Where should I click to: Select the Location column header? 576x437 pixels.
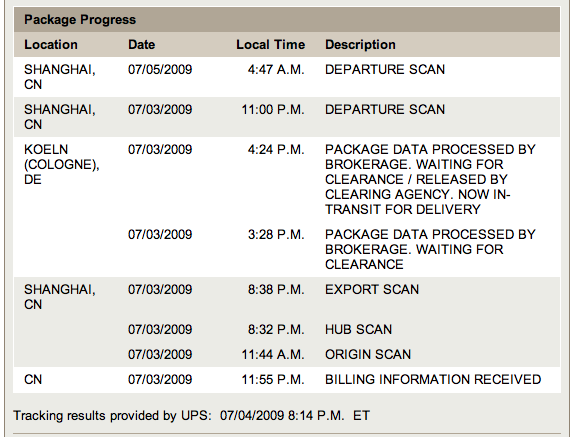point(51,44)
